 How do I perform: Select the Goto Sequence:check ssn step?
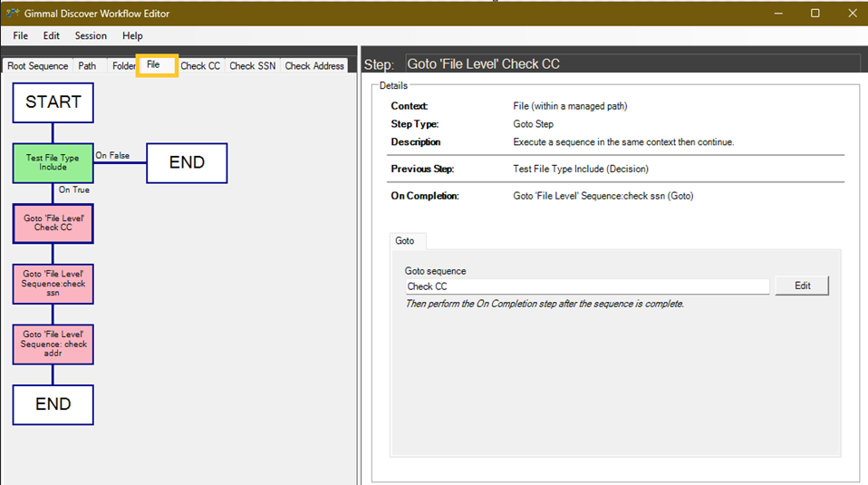point(53,284)
